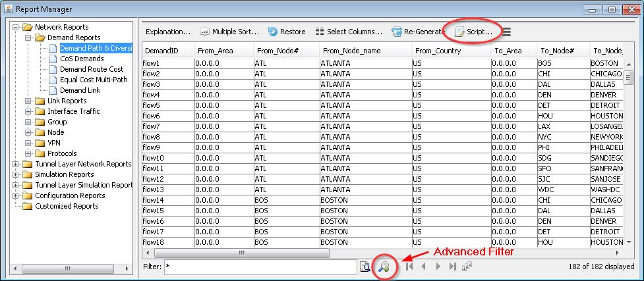Screen dimensions: 644x281
Task: Click the CoS Demands document icon
Action: coord(53,59)
